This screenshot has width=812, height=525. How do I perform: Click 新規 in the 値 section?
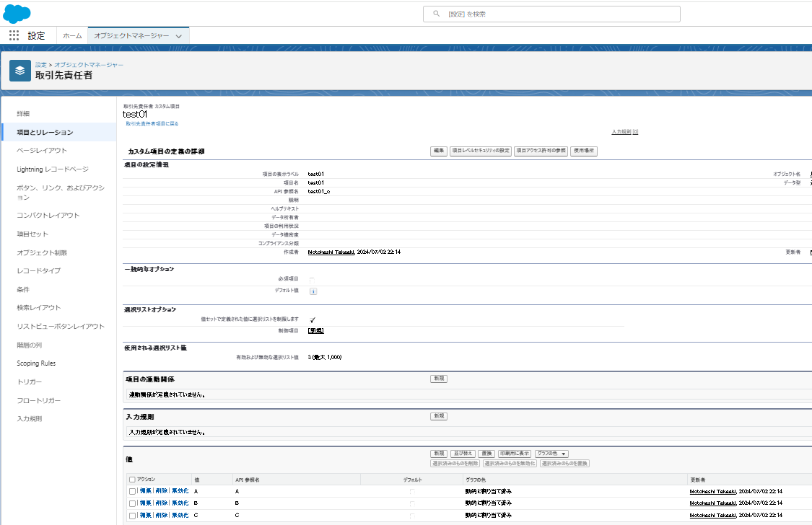[x=439, y=454]
